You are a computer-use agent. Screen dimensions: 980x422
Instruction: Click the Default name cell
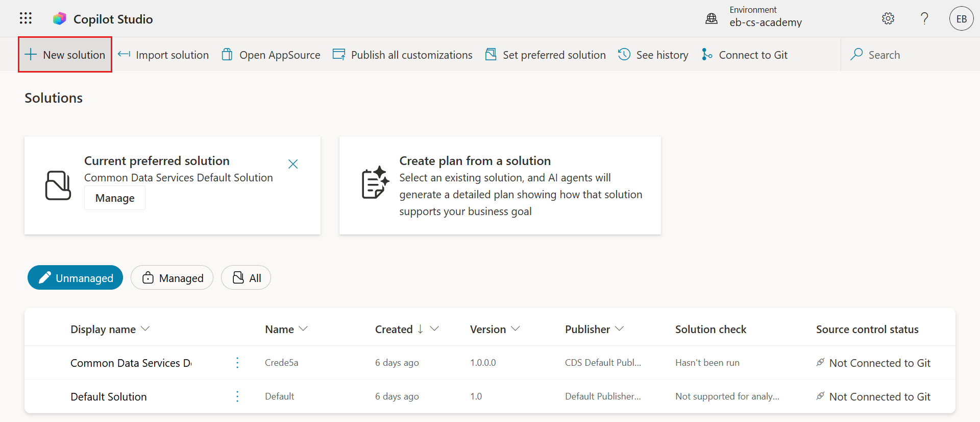pyautogui.click(x=280, y=396)
